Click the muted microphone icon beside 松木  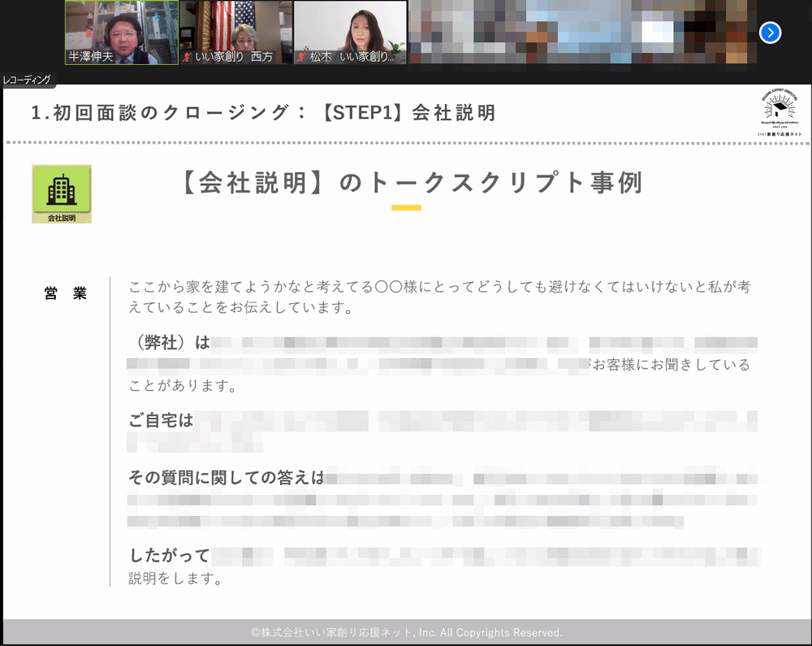tap(302, 58)
